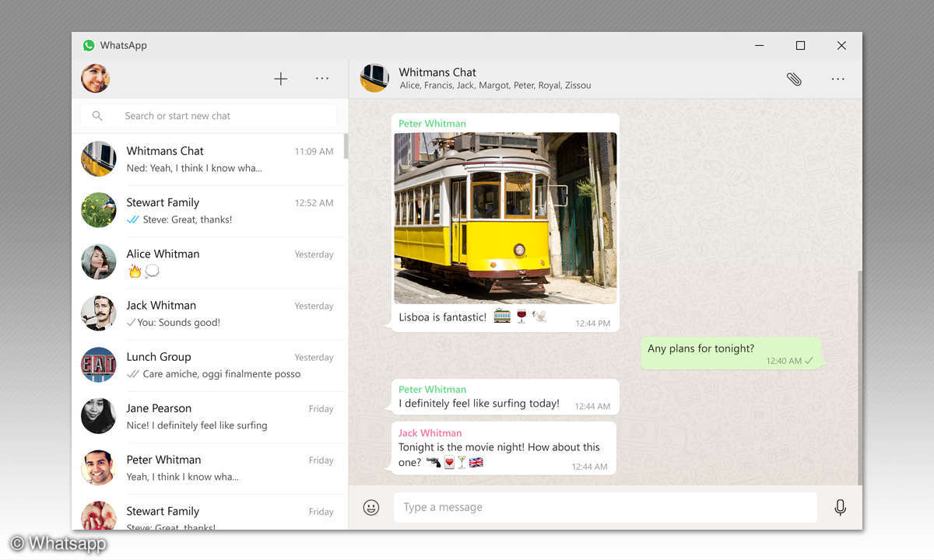Screen dimensions: 934x560
Task: Open Jack Whitman conversation
Action: point(209,313)
